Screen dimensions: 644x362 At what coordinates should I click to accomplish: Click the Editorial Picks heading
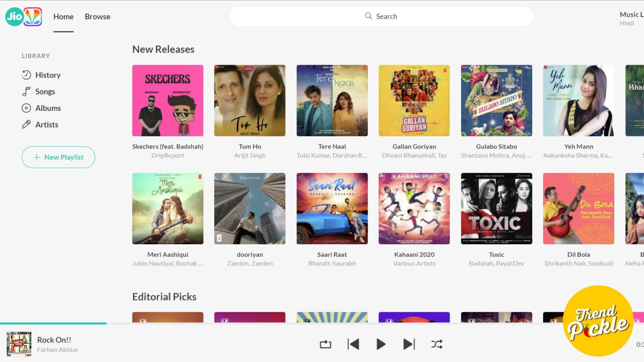(x=164, y=297)
